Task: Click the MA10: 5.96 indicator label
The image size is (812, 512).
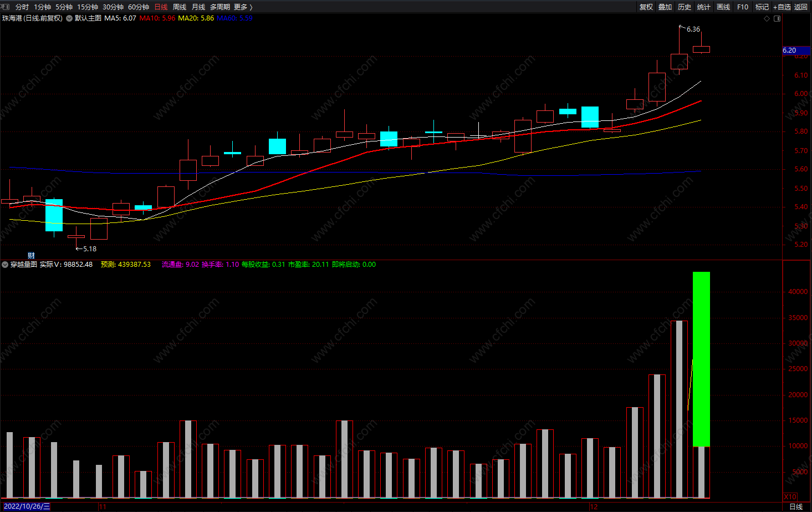Action: 157,18
